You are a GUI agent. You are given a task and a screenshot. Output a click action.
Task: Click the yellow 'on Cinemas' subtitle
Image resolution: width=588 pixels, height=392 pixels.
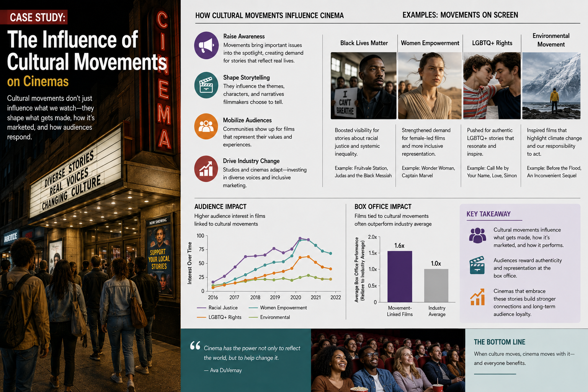tap(38, 82)
